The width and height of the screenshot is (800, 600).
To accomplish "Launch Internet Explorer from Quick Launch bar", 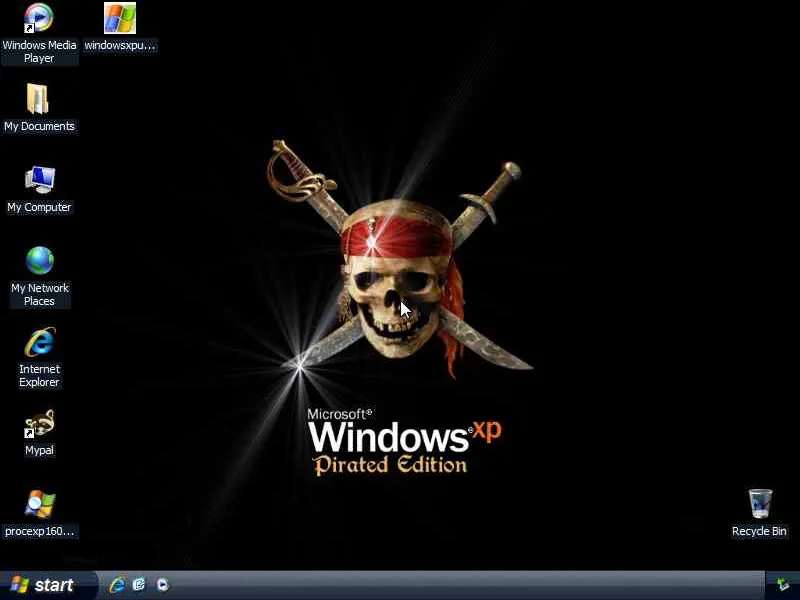I will click(117, 585).
